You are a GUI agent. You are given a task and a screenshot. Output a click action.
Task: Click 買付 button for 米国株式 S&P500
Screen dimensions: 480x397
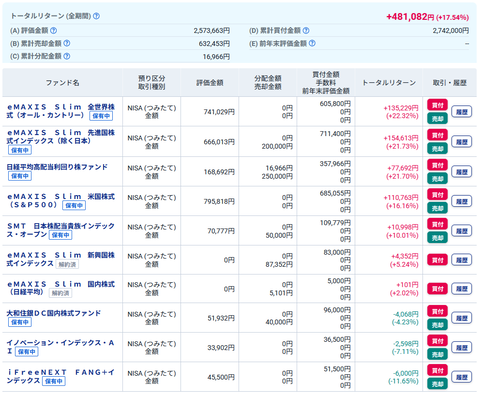click(437, 195)
